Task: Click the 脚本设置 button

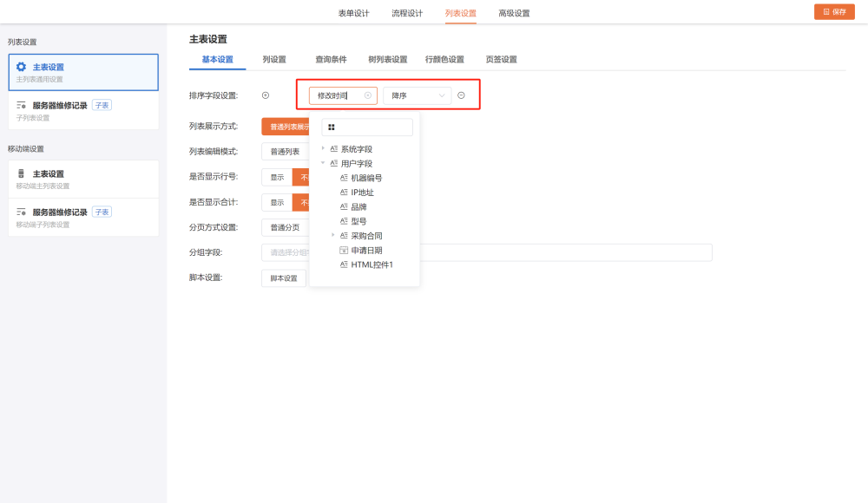Action: pyautogui.click(x=284, y=278)
